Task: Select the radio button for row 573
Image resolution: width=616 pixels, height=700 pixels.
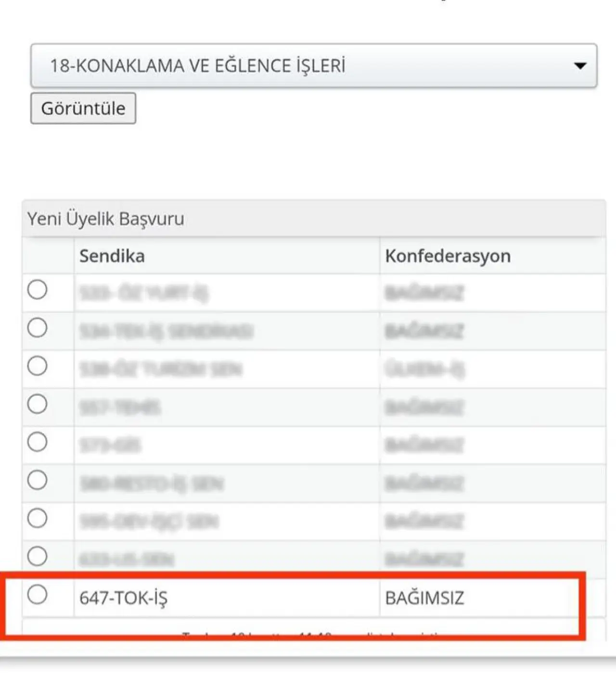Action: point(37,442)
